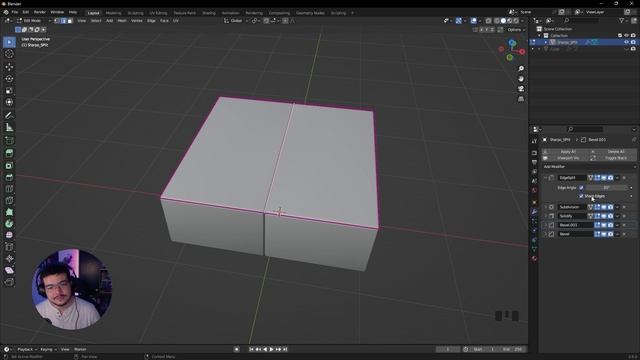This screenshot has width=640, height=360.
Task: Open the Add Modifier dropdown
Action: 589,167
